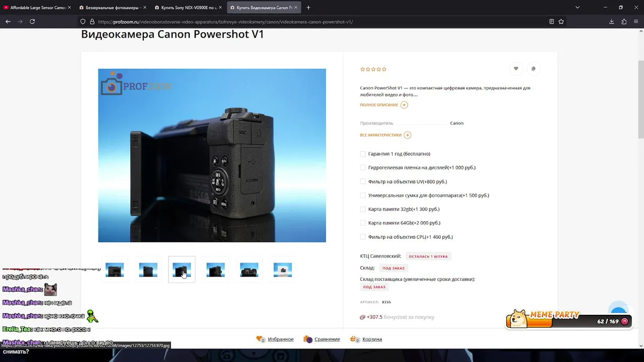Click the Корзина basket icon
This screenshot has width=644, height=362.
tap(354, 339)
